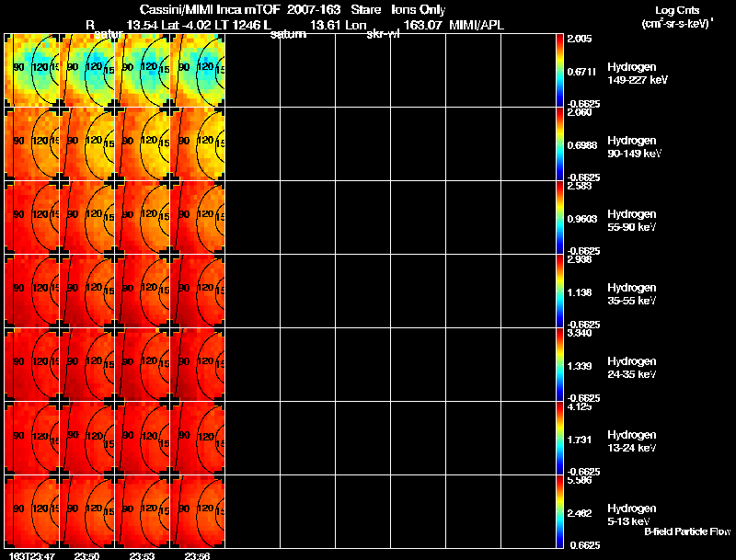Click the '2.060' colorbar value
Image resolution: width=736 pixels, height=560 pixels.
(x=580, y=112)
